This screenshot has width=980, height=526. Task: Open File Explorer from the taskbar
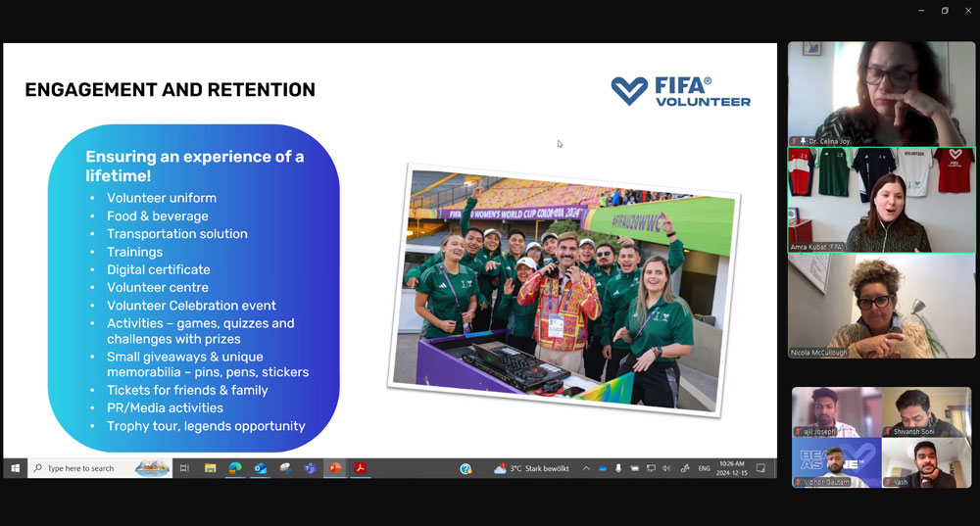(210, 468)
